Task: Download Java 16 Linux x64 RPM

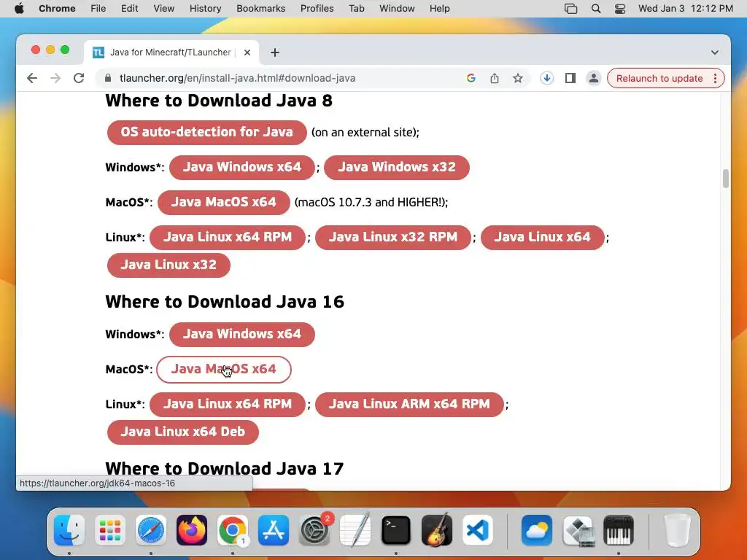Action: pos(228,404)
